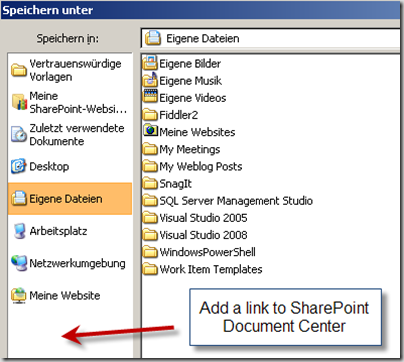Click the SQL Server Management Studio folder icon

[x=150, y=200]
